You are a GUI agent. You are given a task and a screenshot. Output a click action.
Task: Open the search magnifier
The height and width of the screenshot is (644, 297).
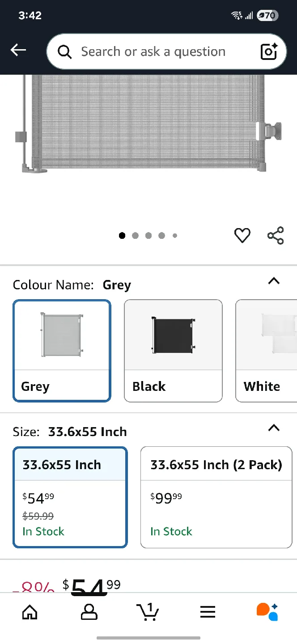(x=64, y=51)
